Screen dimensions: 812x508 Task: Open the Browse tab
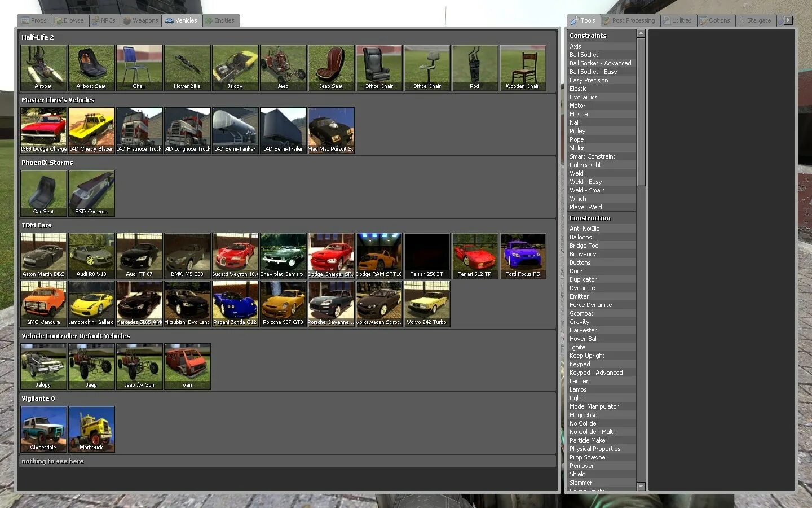pos(69,20)
